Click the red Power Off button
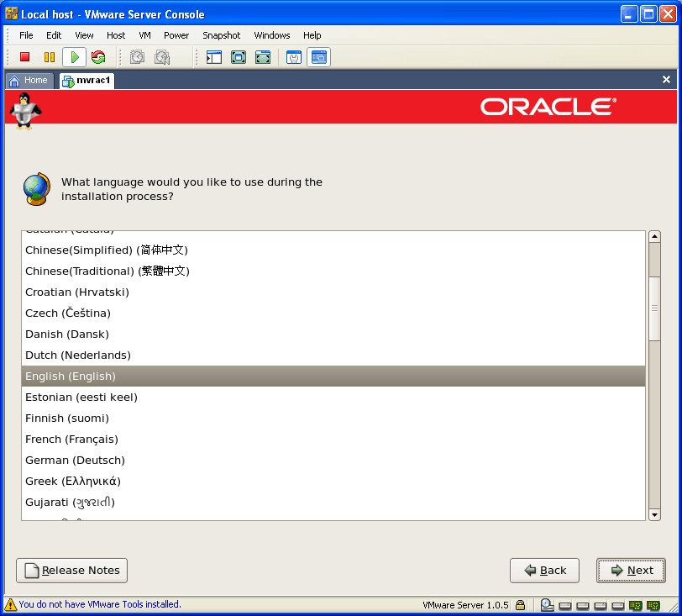This screenshot has height=616, width=682. (25, 57)
